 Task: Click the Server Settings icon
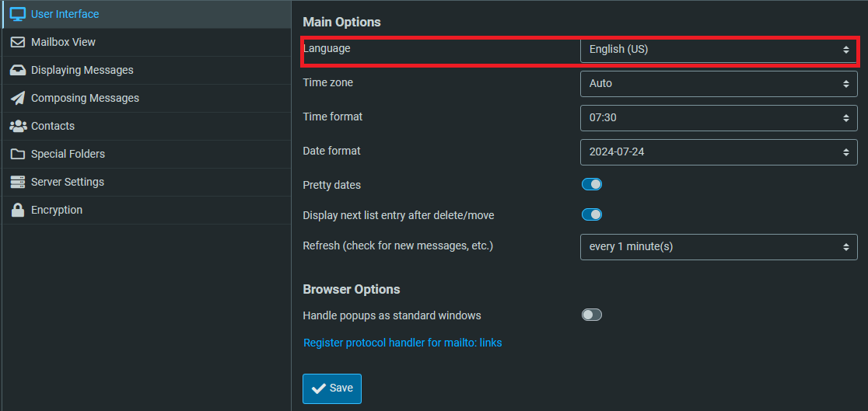tap(18, 182)
